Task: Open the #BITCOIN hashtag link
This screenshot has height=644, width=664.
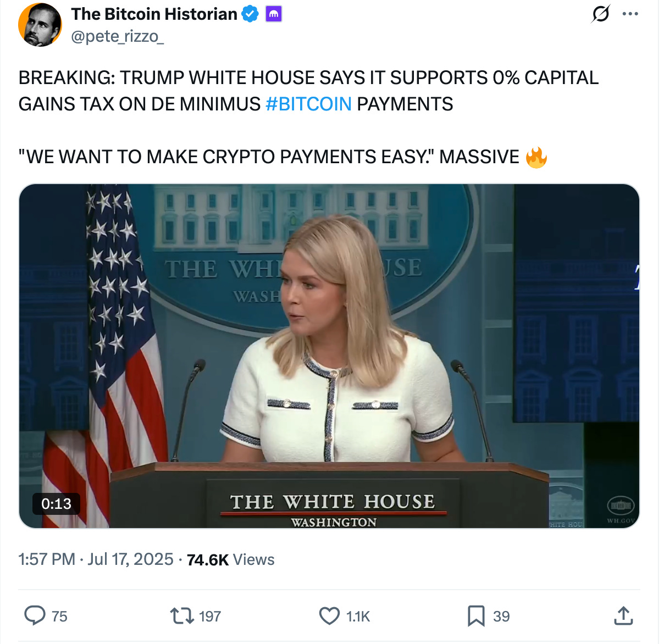Action: pos(308,104)
